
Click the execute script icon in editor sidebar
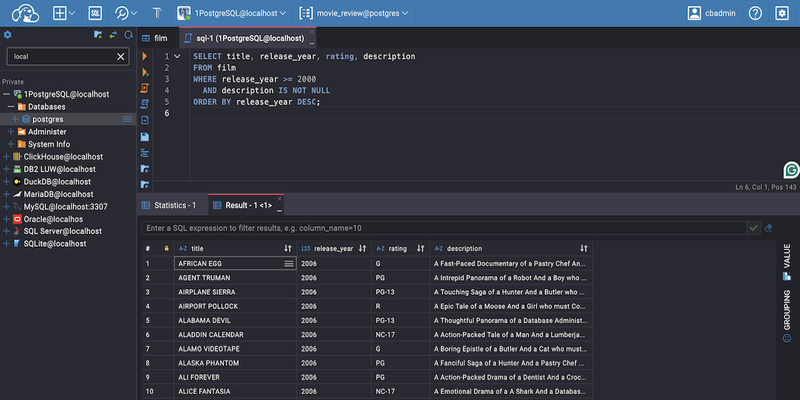click(145, 88)
